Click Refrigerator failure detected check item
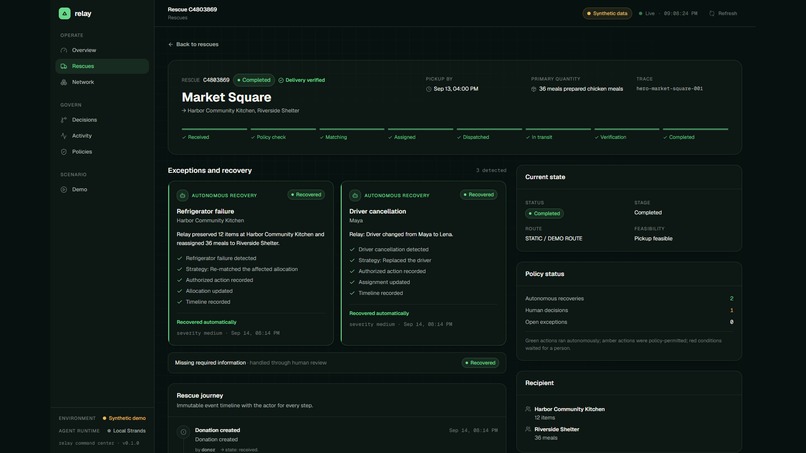806x453 pixels. pyautogui.click(x=216, y=258)
